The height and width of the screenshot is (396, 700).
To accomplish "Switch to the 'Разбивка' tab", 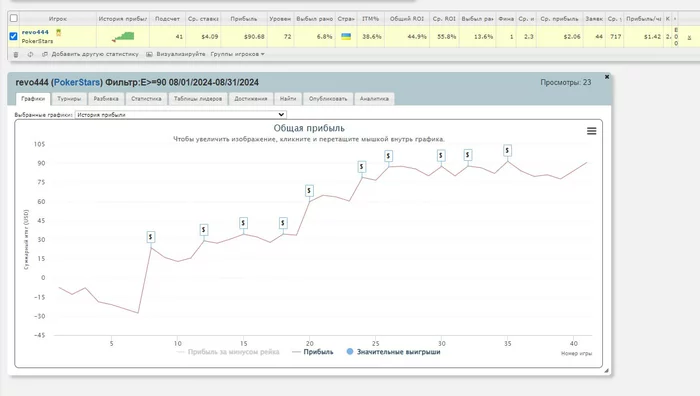I will tap(106, 99).
